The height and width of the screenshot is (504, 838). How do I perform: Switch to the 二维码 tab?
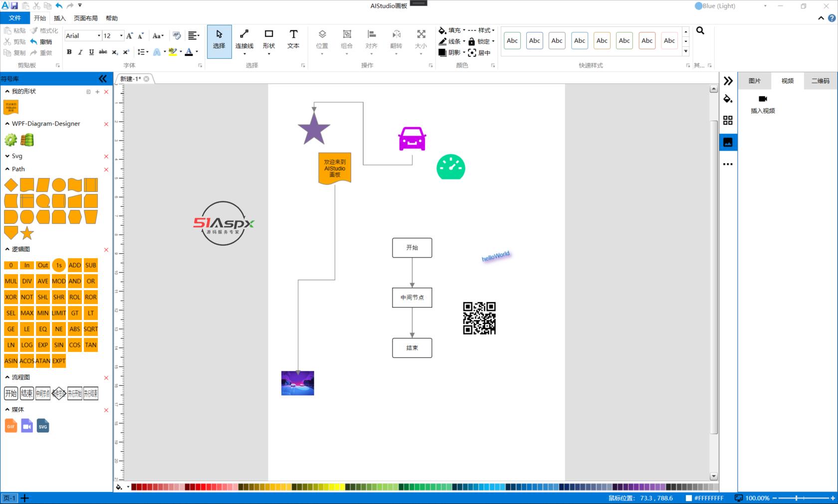[820, 81]
